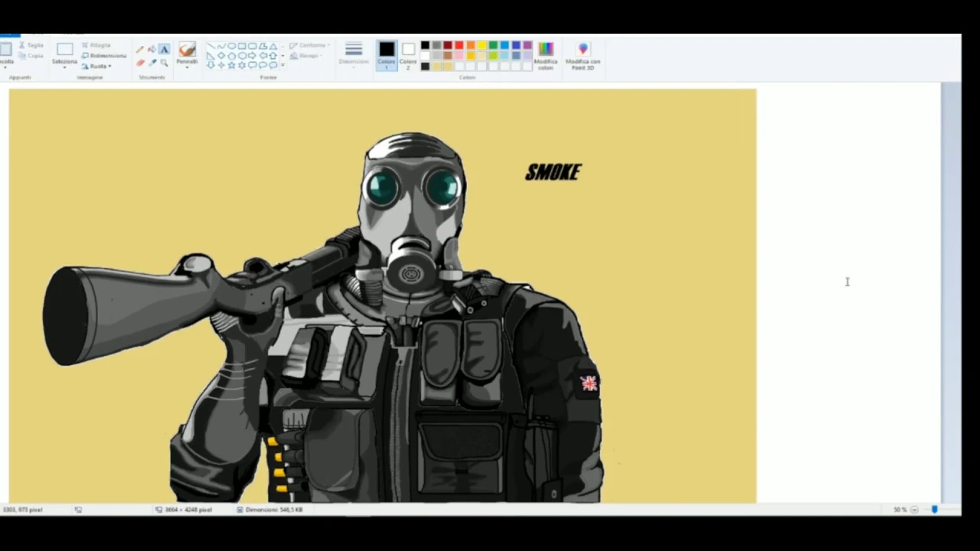
Task: Pick the red color swatch
Action: 459,45
